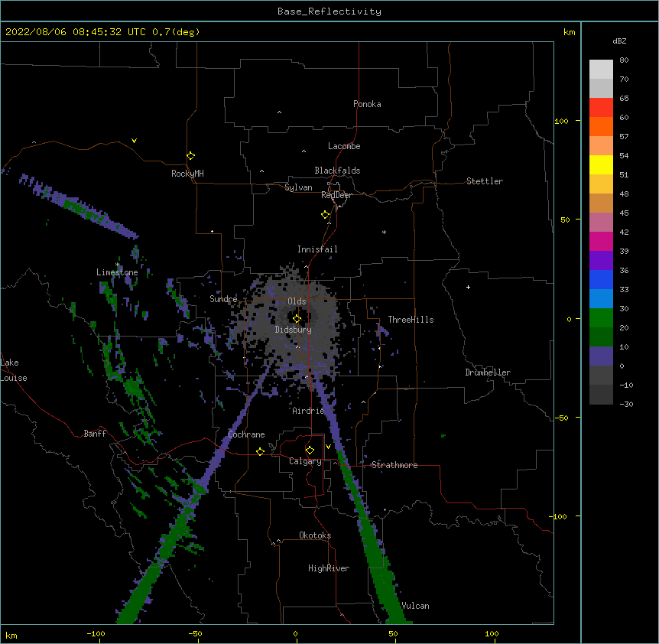Click the Okotoks town label
659x644 pixels.
tap(315, 535)
